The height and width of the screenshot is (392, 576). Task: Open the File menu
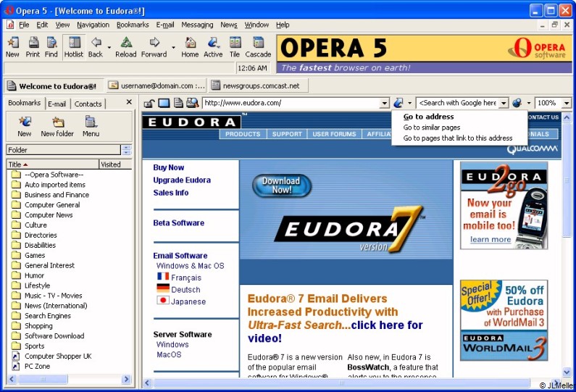point(24,25)
